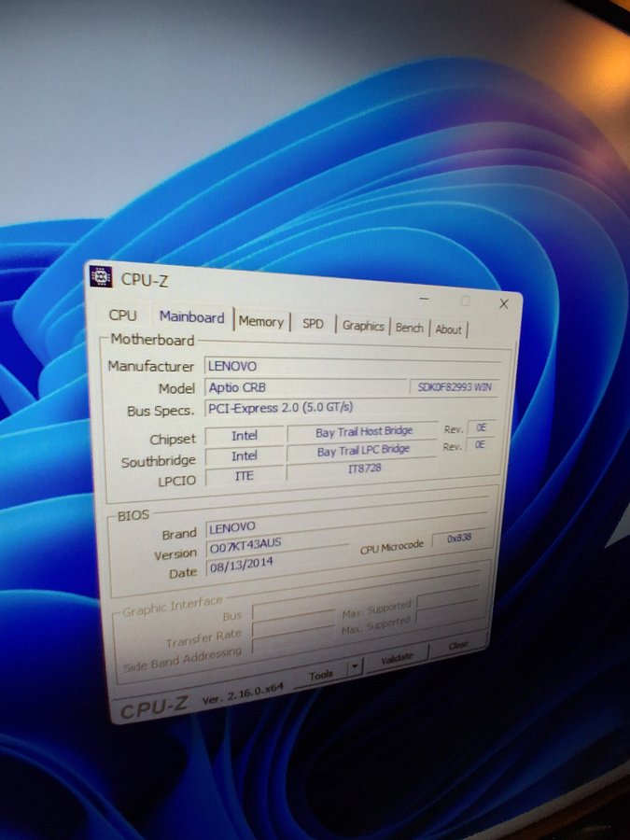
Task: Expand the Tools dropdown arrow
Action: click(x=355, y=666)
